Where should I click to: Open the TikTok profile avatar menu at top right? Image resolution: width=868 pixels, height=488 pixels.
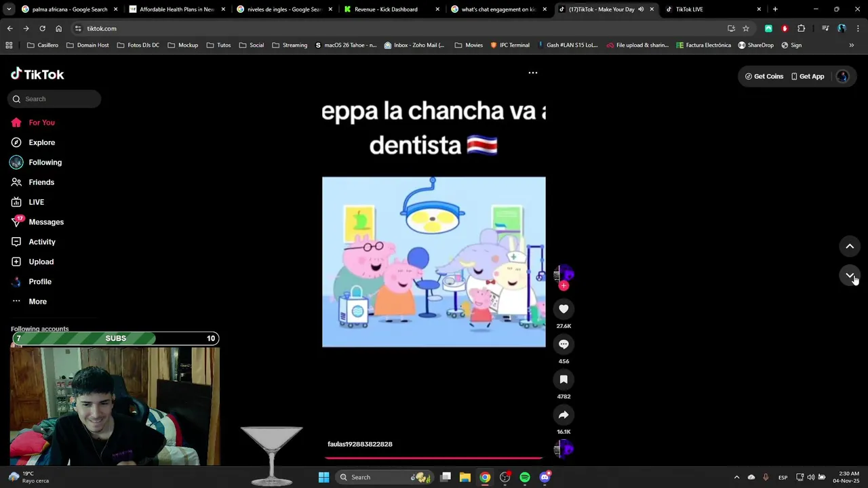pyautogui.click(x=842, y=77)
